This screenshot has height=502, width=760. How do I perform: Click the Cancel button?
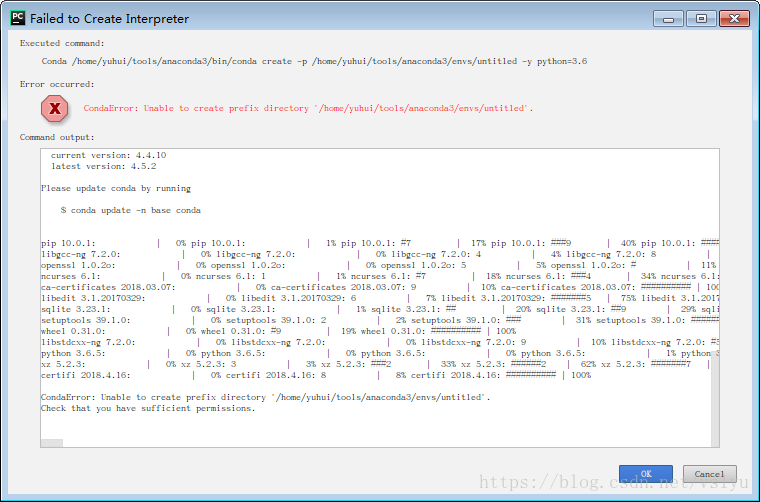(x=710, y=474)
